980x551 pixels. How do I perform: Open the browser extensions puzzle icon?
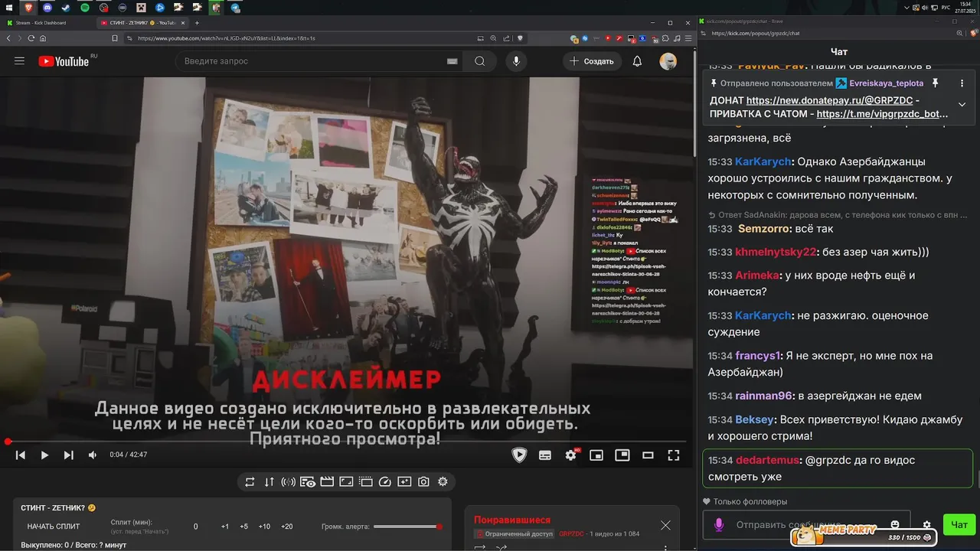(x=665, y=38)
